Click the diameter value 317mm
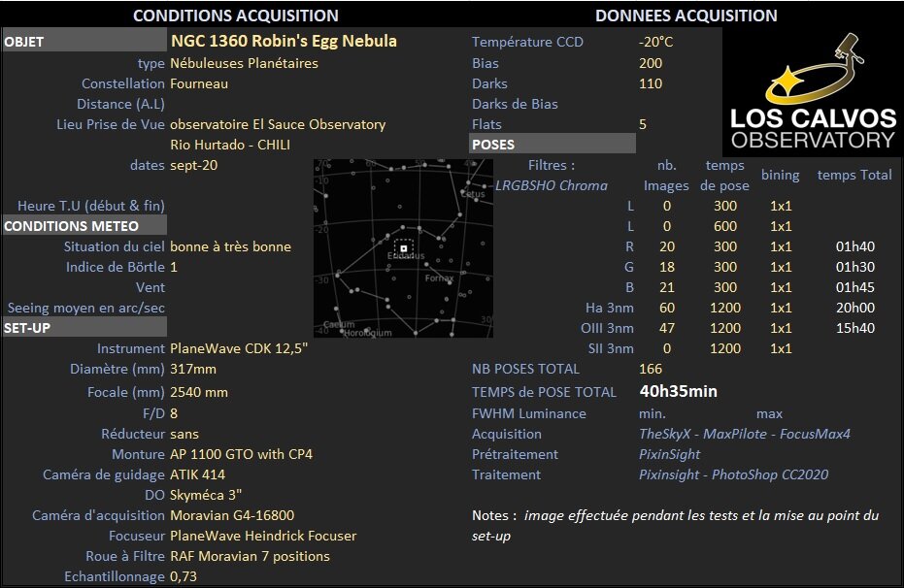 pyautogui.click(x=193, y=369)
